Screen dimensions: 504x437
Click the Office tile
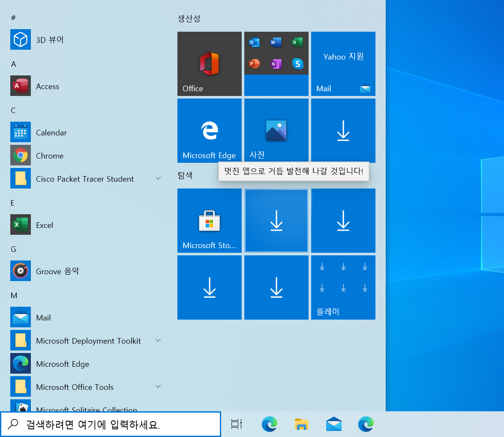210,63
